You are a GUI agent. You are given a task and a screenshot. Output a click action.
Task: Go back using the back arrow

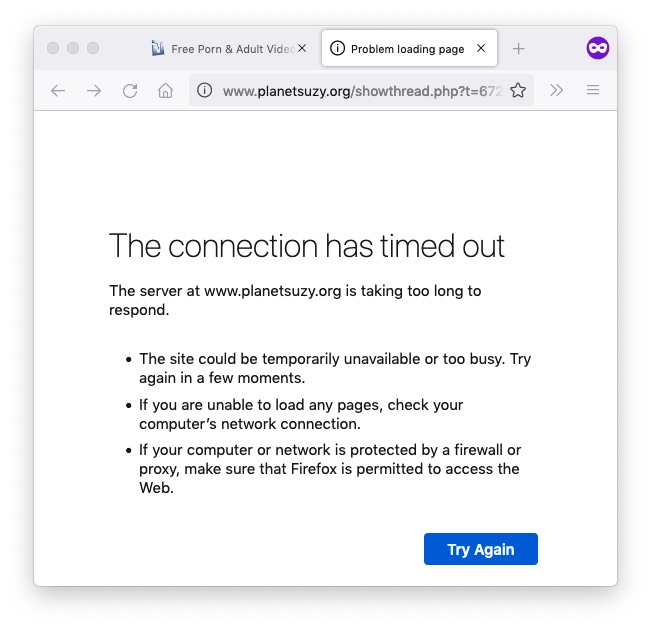[58, 90]
